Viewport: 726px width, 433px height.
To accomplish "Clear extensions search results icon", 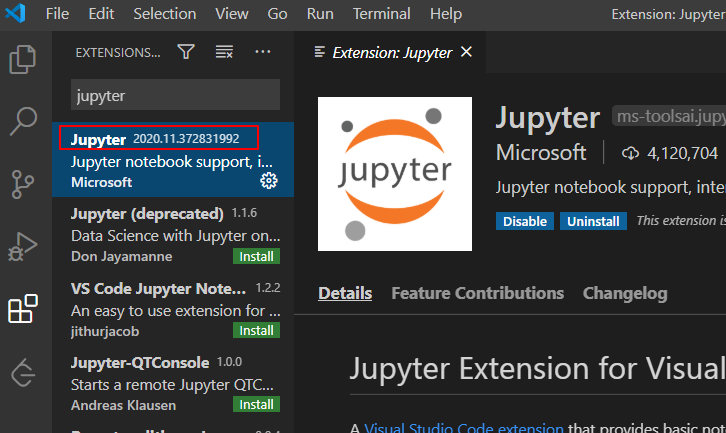I will (x=224, y=52).
